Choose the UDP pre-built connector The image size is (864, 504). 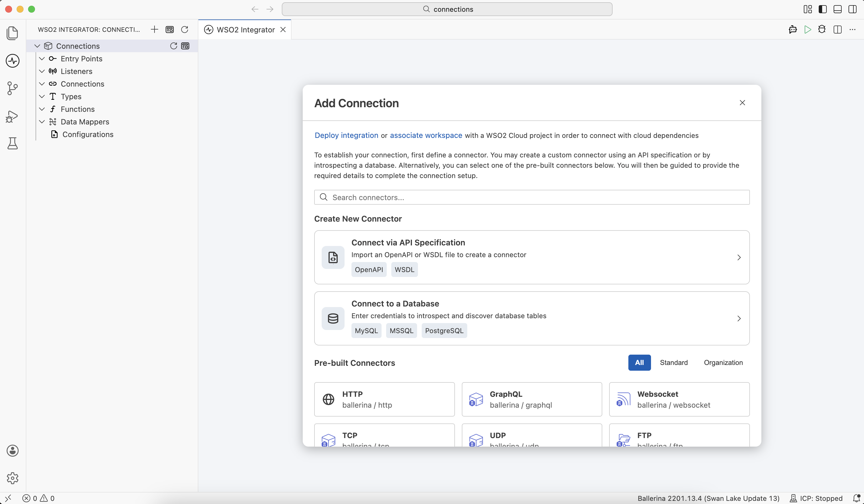pyautogui.click(x=532, y=435)
